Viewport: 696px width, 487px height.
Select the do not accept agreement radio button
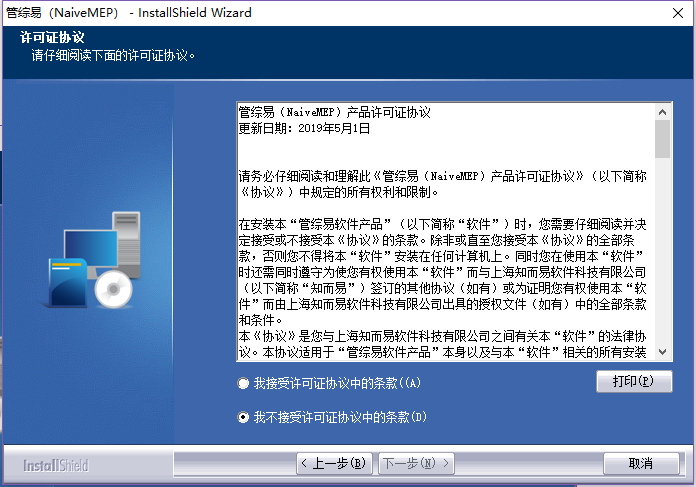tap(243, 417)
